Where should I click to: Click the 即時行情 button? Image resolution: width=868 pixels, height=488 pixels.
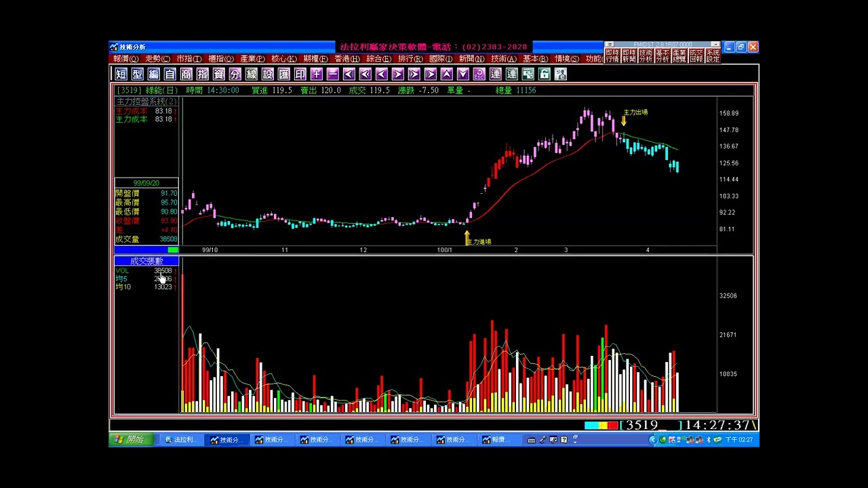(612, 56)
